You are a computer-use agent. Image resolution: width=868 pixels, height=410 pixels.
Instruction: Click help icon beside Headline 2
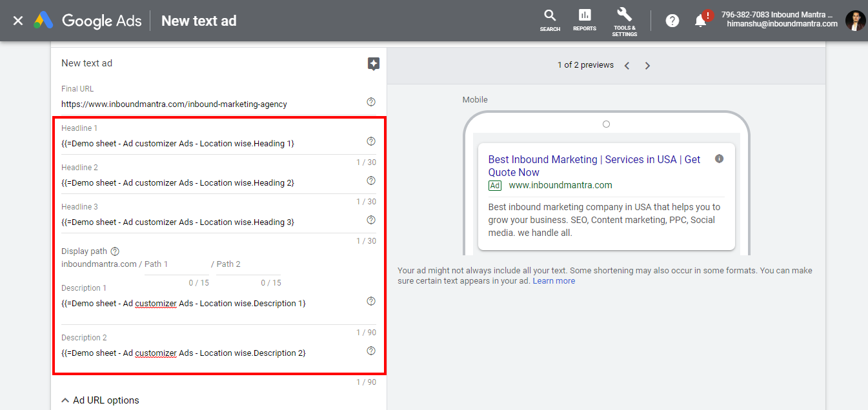[x=371, y=181]
